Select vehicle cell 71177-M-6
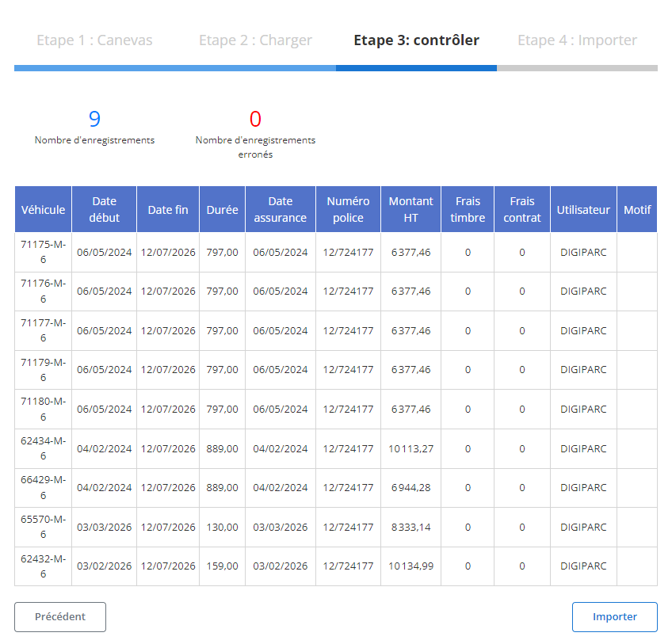672x644 pixels. tap(44, 331)
